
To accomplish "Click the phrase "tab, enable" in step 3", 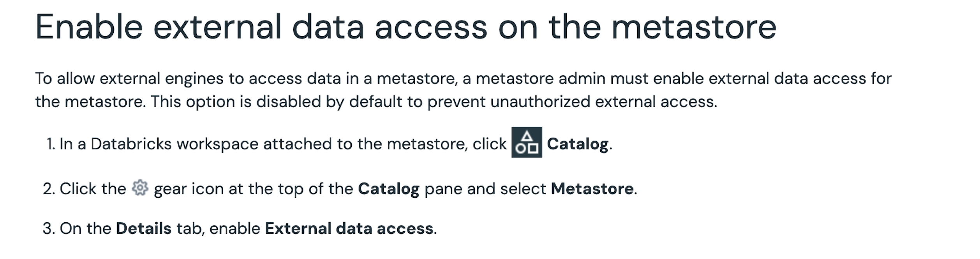I will [218, 229].
